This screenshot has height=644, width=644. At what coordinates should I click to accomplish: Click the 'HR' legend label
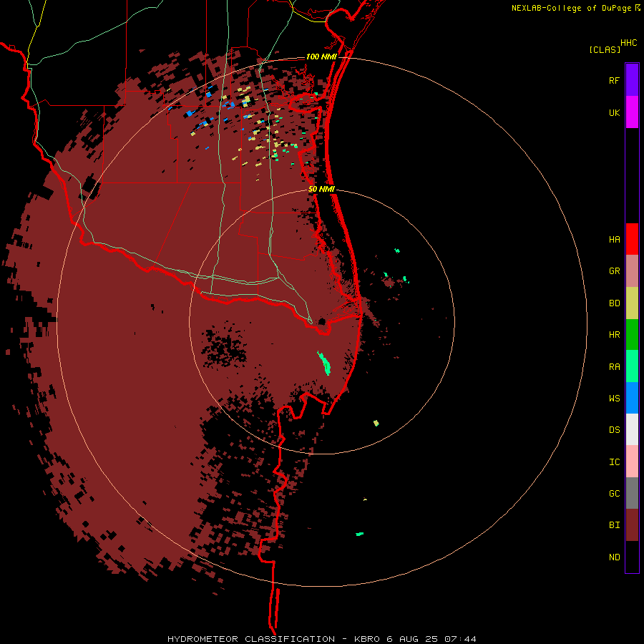click(x=614, y=335)
